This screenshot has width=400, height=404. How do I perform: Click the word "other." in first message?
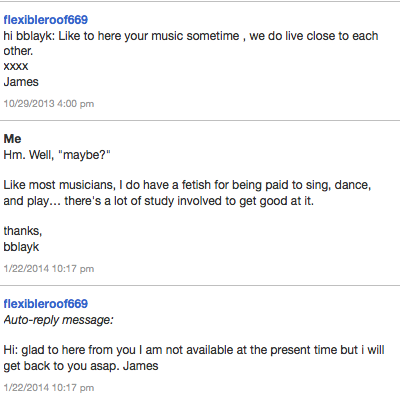point(18,51)
